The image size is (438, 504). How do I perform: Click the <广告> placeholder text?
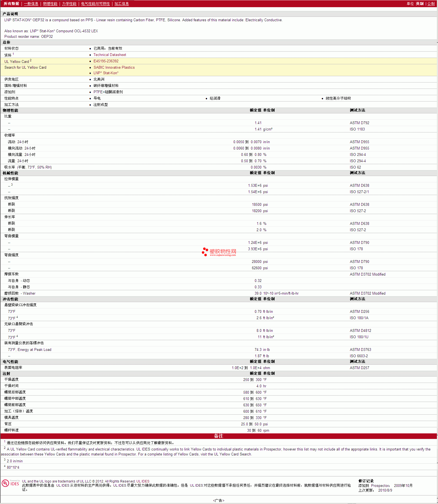[x=219, y=500]
